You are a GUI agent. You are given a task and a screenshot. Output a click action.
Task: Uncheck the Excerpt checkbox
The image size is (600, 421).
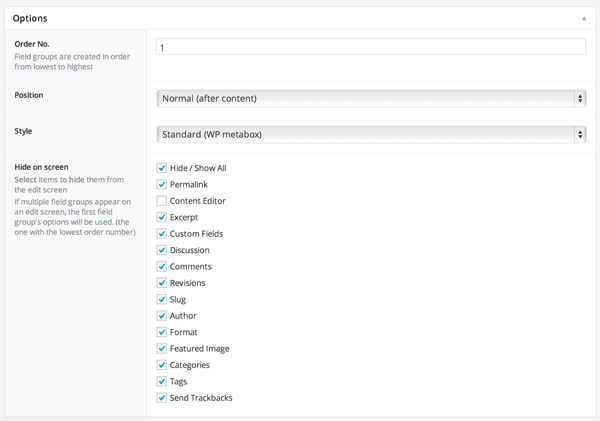click(161, 217)
